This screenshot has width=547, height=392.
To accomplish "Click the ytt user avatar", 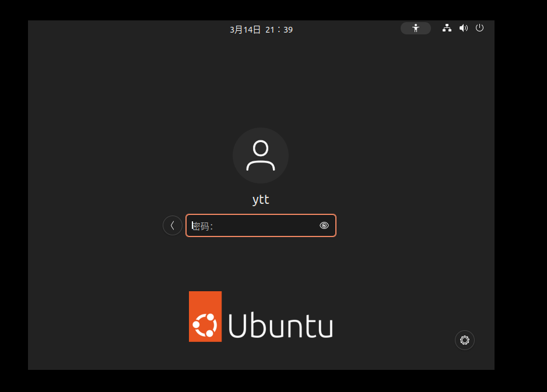I will point(261,156).
